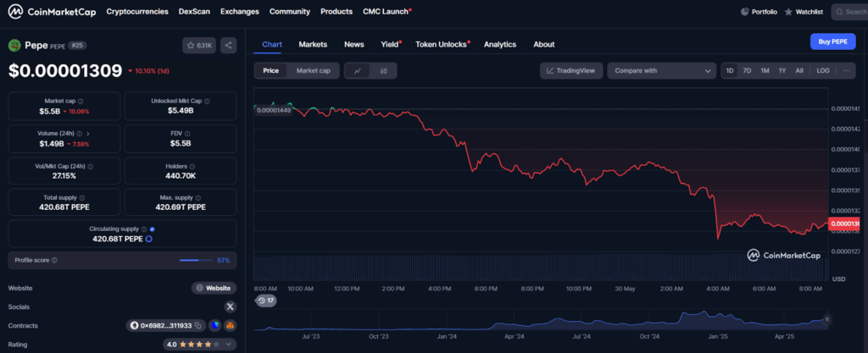Switch to the Analytics tab
This screenshot has height=353, width=868.
[500, 44]
